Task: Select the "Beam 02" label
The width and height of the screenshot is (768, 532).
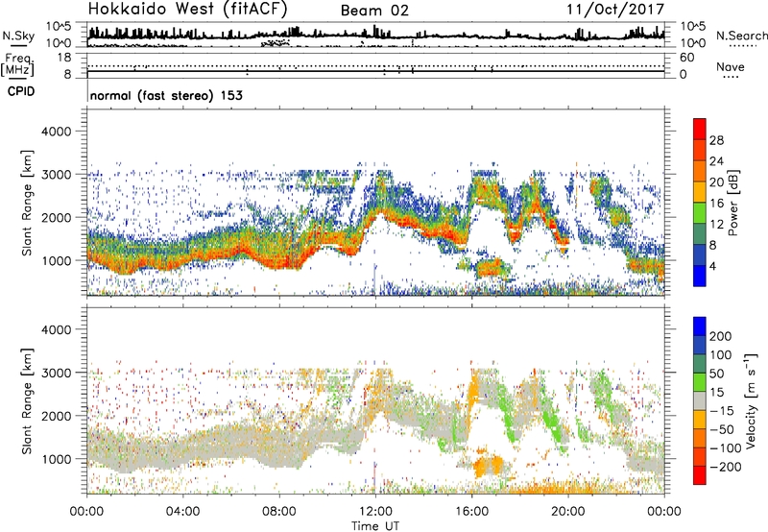Action: 374,11
